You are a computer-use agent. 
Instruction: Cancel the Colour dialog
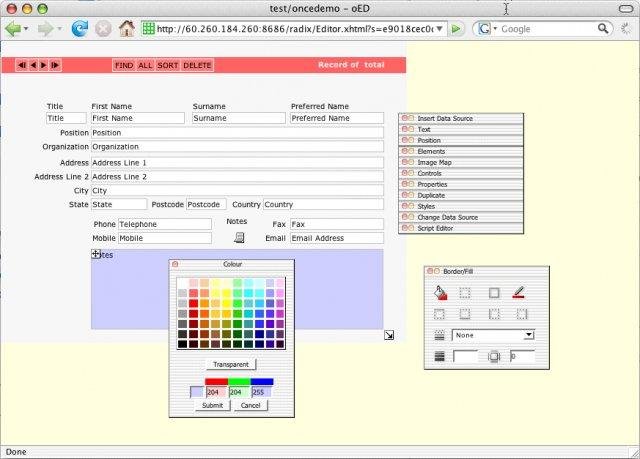[x=251, y=405]
